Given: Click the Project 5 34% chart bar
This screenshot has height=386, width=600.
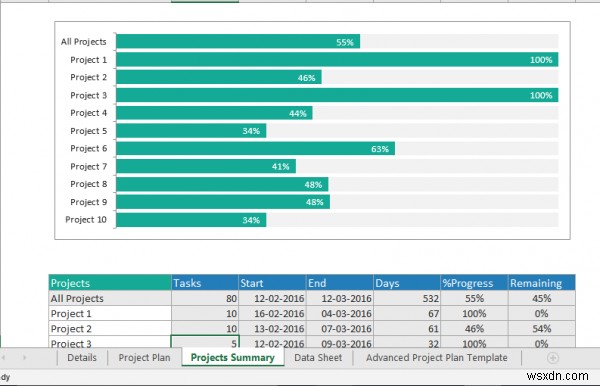Looking at the screenshot, I should [191, 130].
